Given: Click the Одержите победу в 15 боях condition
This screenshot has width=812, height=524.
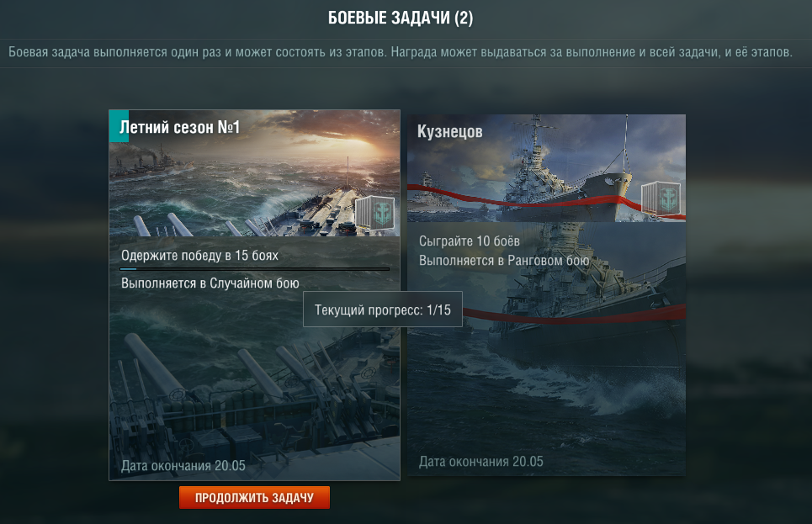Looking at the screenshot, I should [x=199, y=255].
